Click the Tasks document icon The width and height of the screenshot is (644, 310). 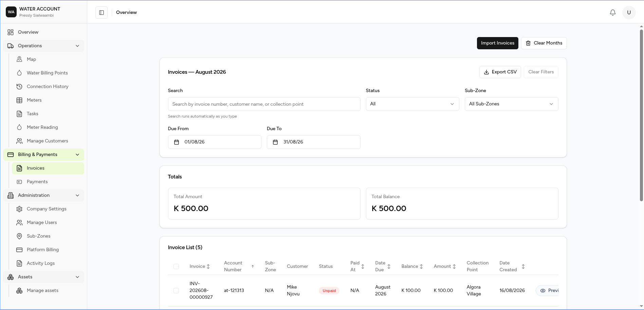point(19,114)
